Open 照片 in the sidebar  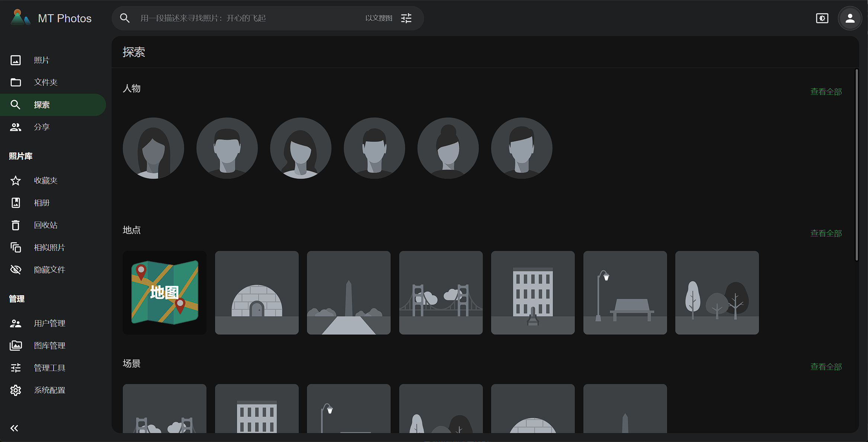tap(53, 60)
